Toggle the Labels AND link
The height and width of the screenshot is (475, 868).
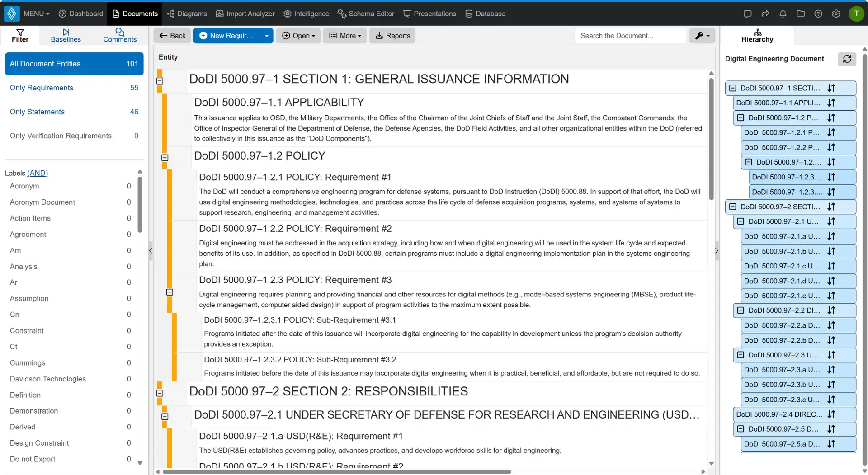click(38, 173)
